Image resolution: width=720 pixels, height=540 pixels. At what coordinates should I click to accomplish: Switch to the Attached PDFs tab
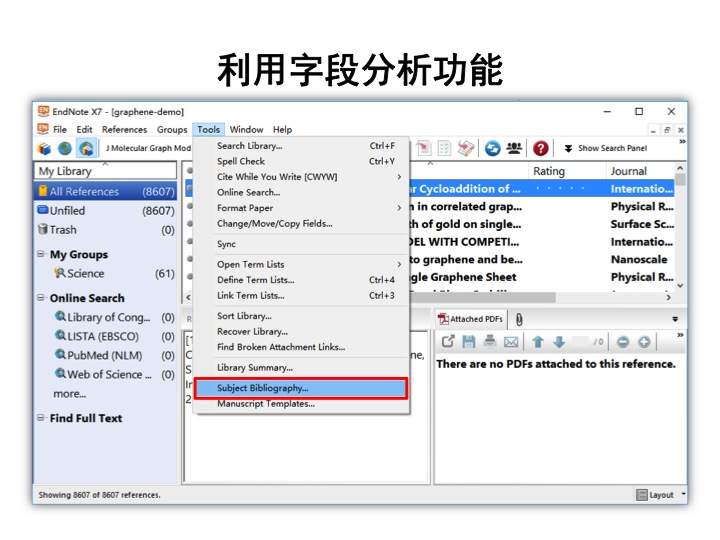[470, 319]
